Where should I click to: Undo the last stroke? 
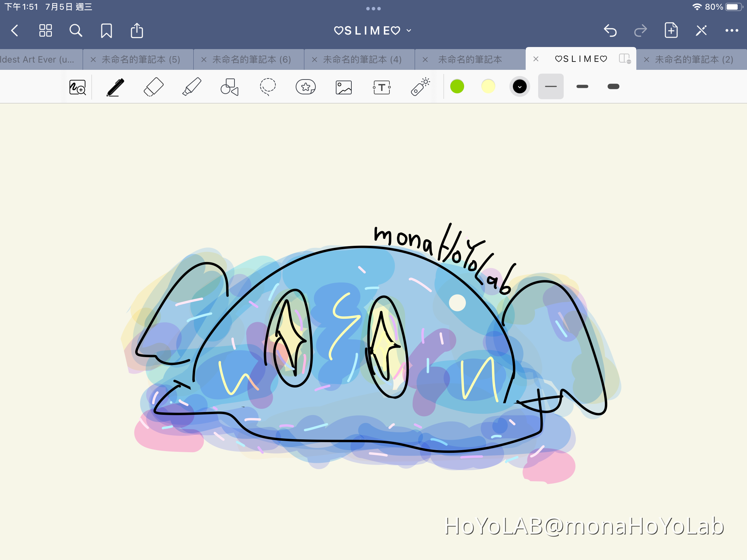[x=610, y=30]
